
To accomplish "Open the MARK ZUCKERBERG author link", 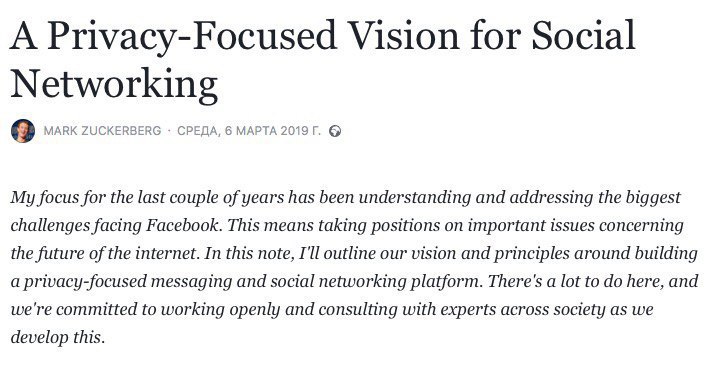I will (102, 131).
